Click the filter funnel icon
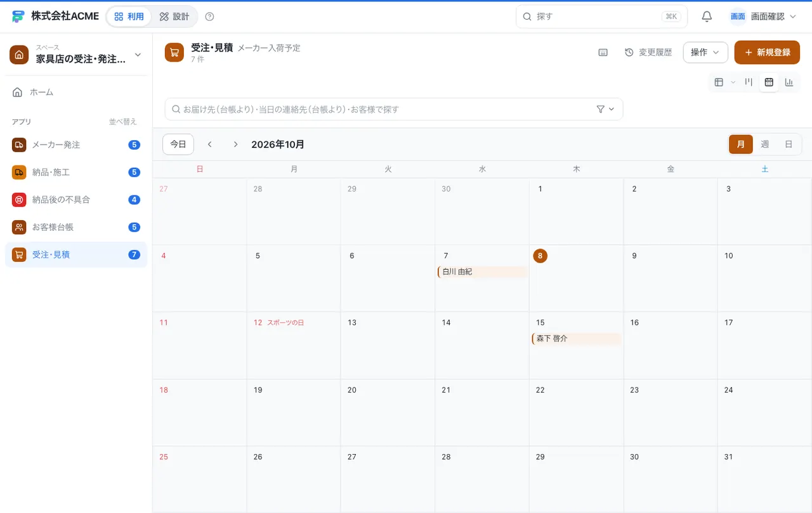Image resolution: width=812 pixels, height=513 pixels. [x=601, y=109]
